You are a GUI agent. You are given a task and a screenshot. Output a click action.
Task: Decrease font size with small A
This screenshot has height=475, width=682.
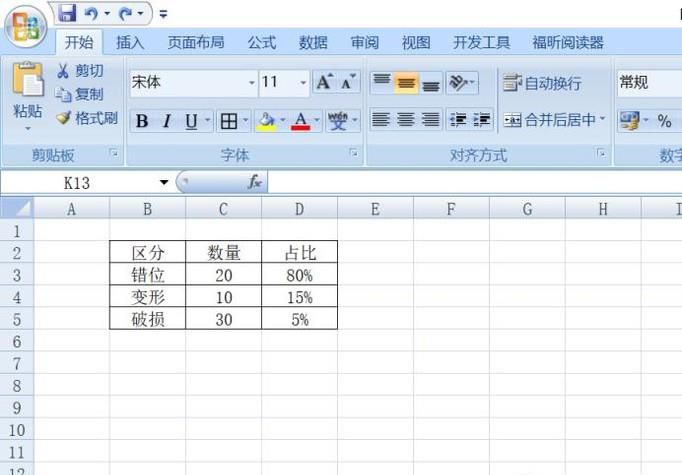[348, 82]
